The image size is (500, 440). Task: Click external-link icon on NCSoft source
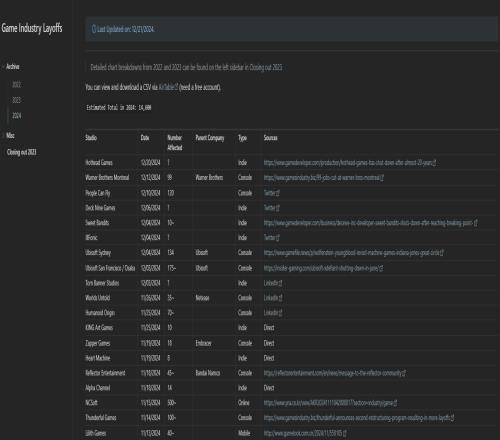tap(395, 403)
